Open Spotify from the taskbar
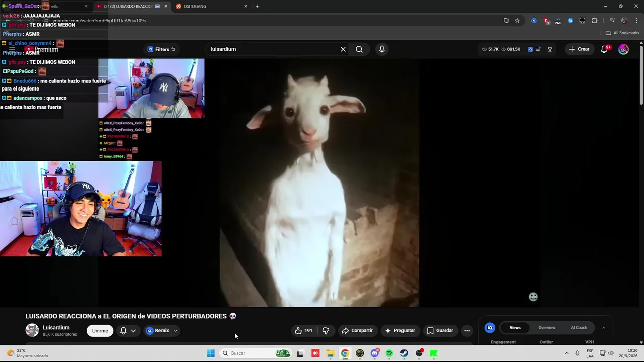 pos(389,353)
